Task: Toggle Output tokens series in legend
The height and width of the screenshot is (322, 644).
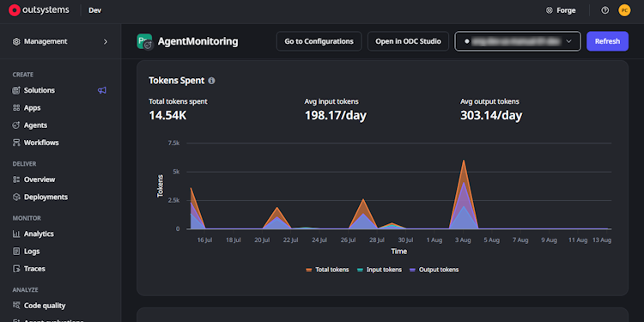Action: tap(434, 270)
